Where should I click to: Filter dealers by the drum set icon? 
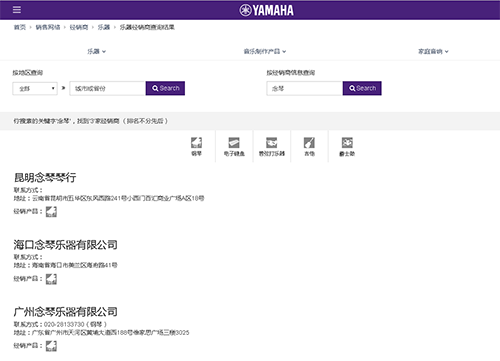pyautogui.click(x=347, y=146)
